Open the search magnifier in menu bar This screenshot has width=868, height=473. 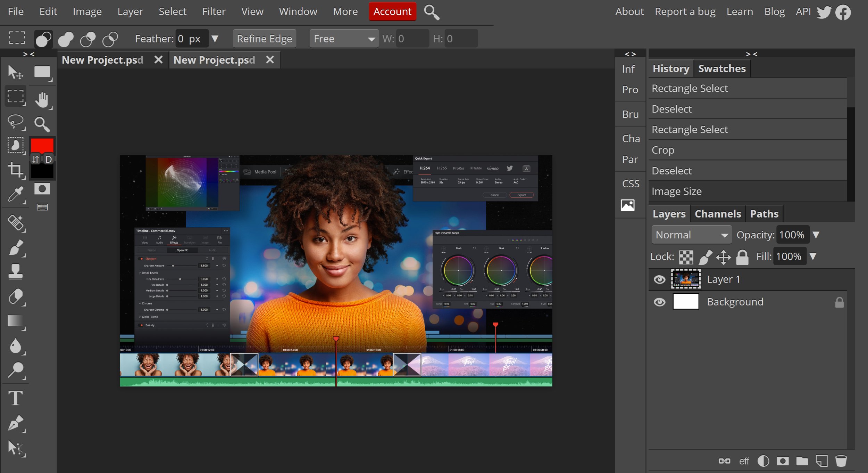point(432,12)
